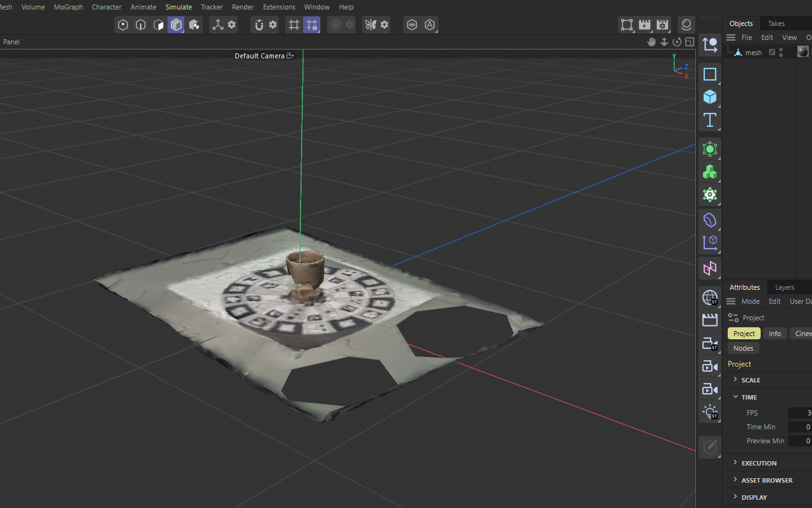Collapse the TIME section in Project attributes
Viewport: 812px width, 508px height.
[737, 396]
